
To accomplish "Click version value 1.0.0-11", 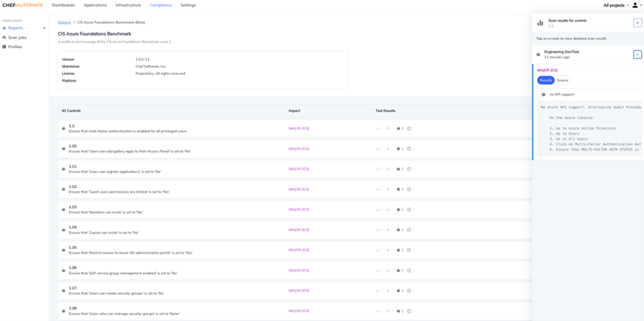I will click(x=142, y=60).
